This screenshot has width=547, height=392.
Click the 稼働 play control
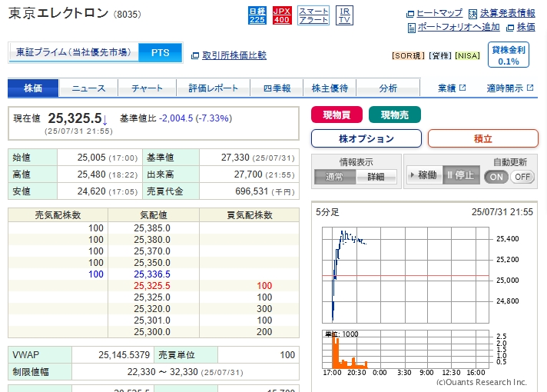pos(425,175)
